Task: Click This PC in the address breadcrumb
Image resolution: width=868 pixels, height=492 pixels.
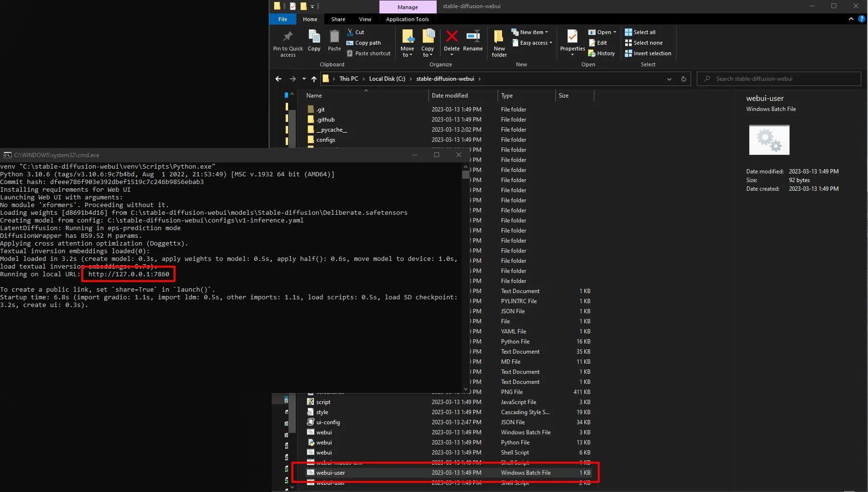Action: 349,79
